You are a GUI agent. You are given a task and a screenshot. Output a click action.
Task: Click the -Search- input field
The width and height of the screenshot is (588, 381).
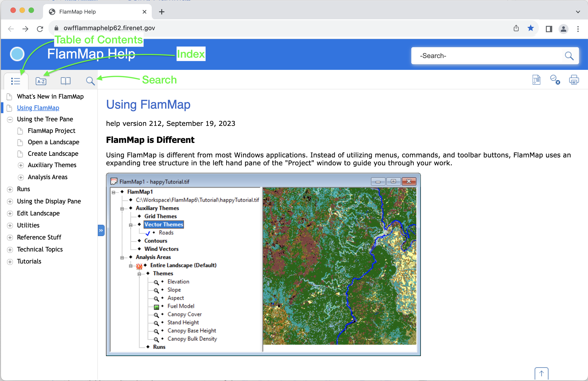(487, 56)
